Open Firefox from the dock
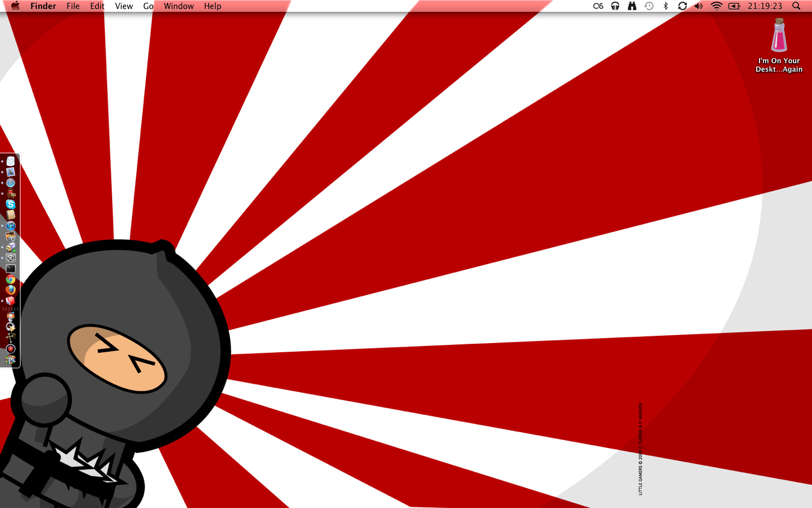The height and width of the screenshot is (508, 812). (11, 290)
